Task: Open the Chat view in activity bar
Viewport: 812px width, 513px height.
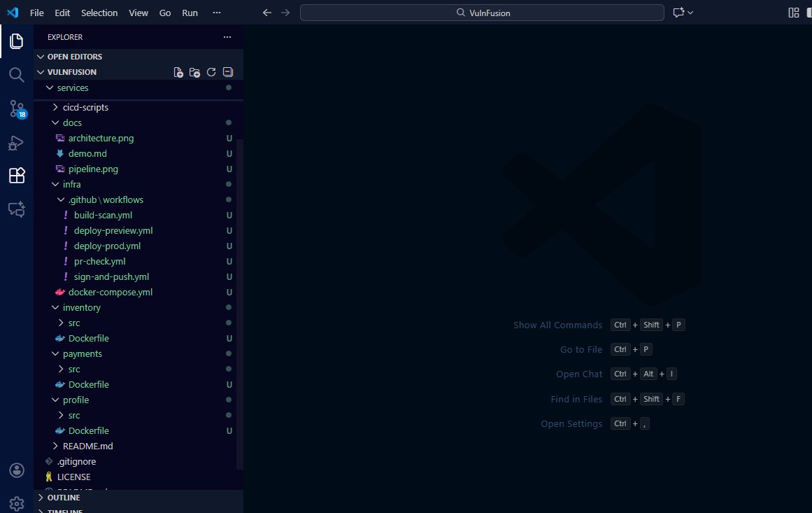Action: tap(17, 209)
